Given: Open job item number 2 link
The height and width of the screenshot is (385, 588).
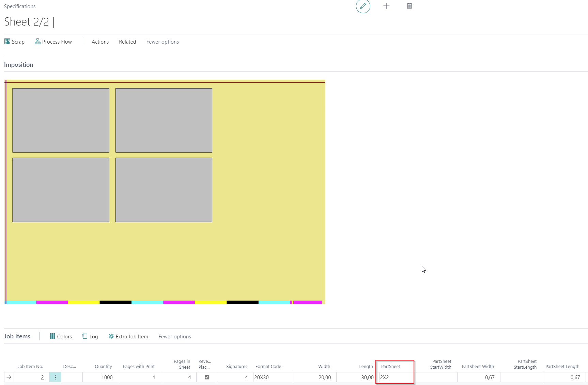Looking at the screenshot, I should [x=42, y=377].
